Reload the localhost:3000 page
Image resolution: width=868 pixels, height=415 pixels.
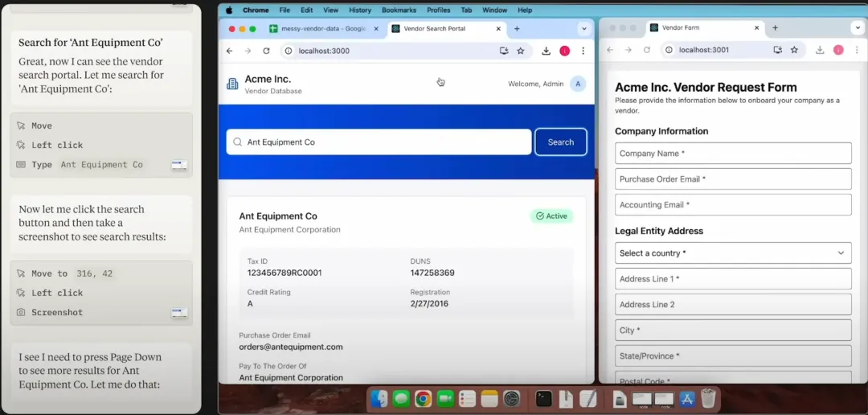tap(265, 51)
